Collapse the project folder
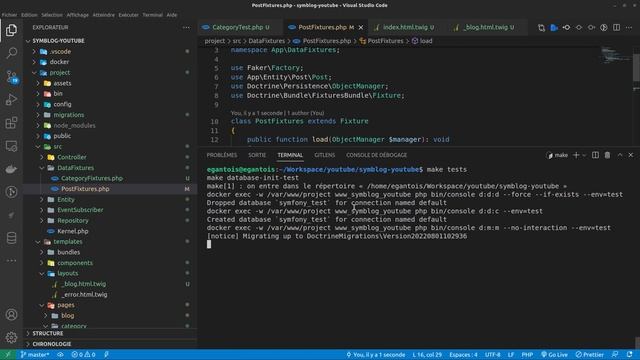 click(x=110, y=73)
